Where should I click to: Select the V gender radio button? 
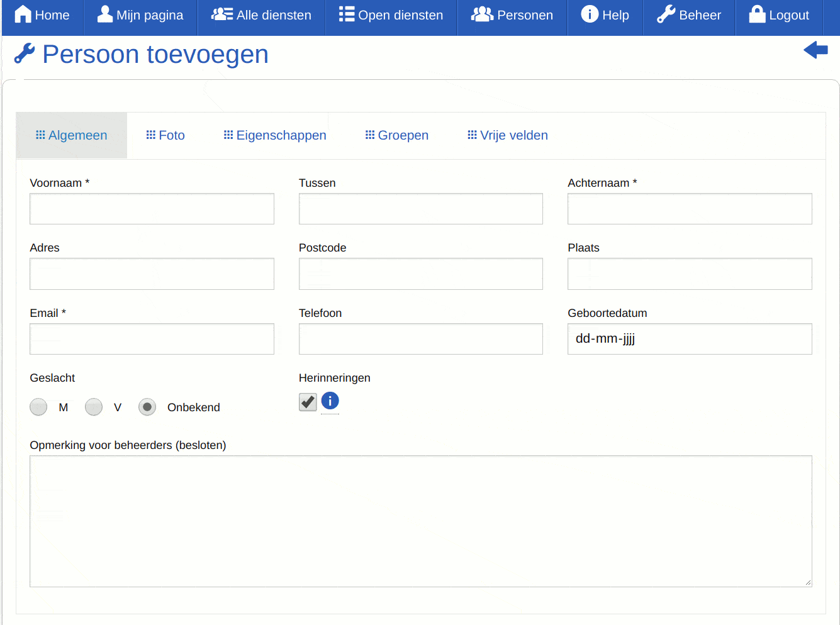(x=94, y=407)
